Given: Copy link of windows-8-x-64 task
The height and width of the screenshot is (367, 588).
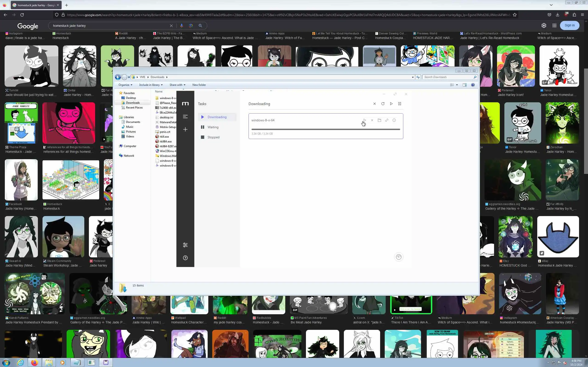Looking at the screenshot, I should pos(387,120).
